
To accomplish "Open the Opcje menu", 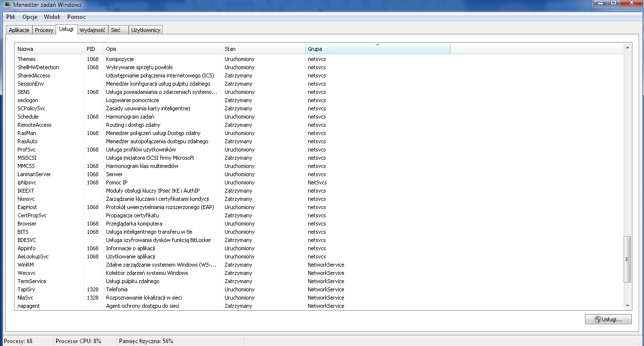I will click(30, 17).
